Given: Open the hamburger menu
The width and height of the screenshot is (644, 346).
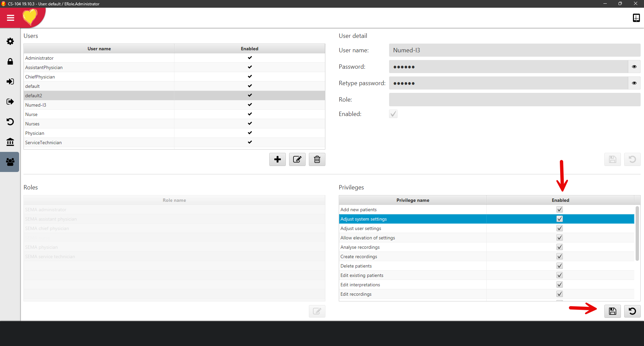Looking at the screenshot, I should [10, 18].
